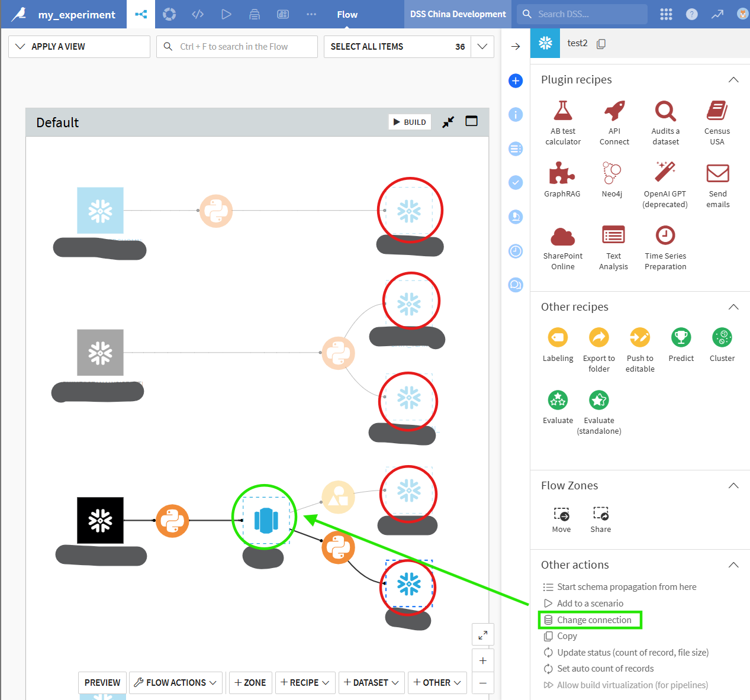The width and height of the screenshot is (750, 700).
Task: Open the clock timeline tab in sidebar
Action: [x=516, y=251]
